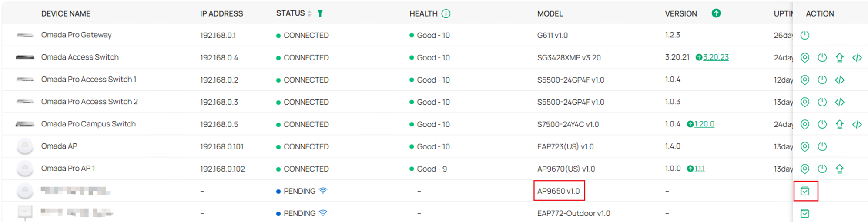This screenshot has height=222, width=868.
Task: Reboot the Omada Pro Gateway
Action: pos(804,35)
